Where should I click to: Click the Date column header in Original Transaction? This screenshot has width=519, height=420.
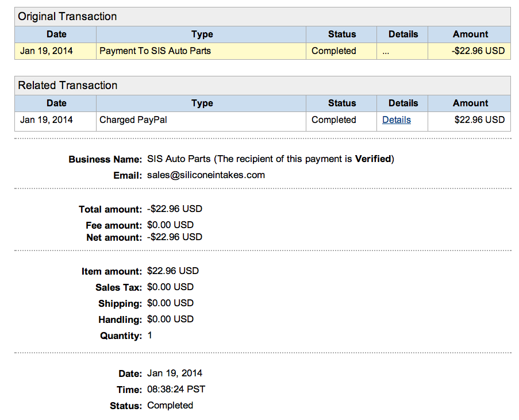(56, 34)
